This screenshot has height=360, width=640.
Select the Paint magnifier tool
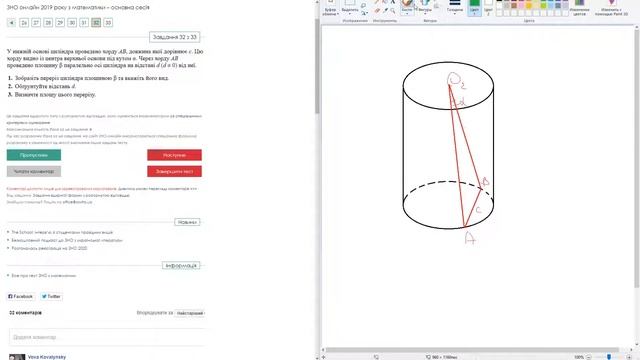(x=393, y=11)
